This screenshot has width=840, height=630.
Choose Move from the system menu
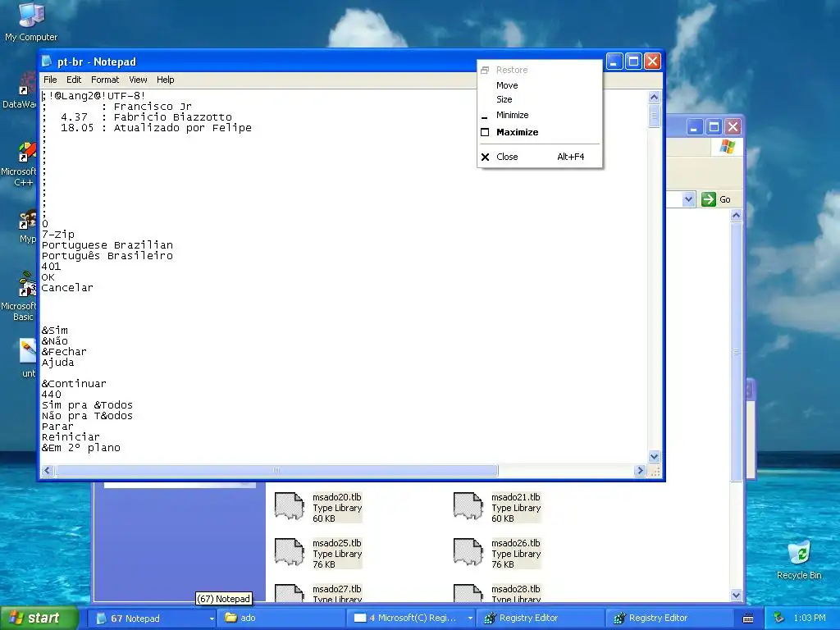540,85
